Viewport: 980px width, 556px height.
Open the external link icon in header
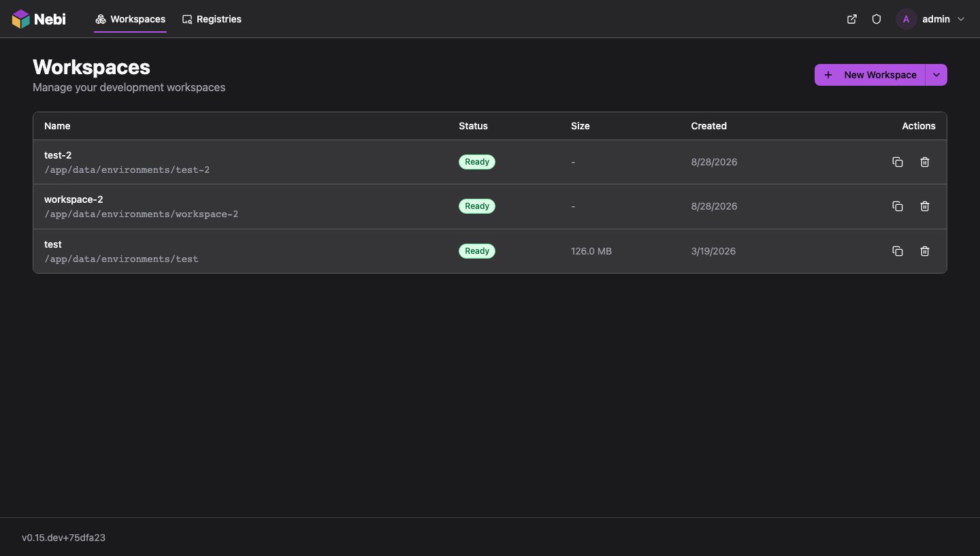[852, 19]
